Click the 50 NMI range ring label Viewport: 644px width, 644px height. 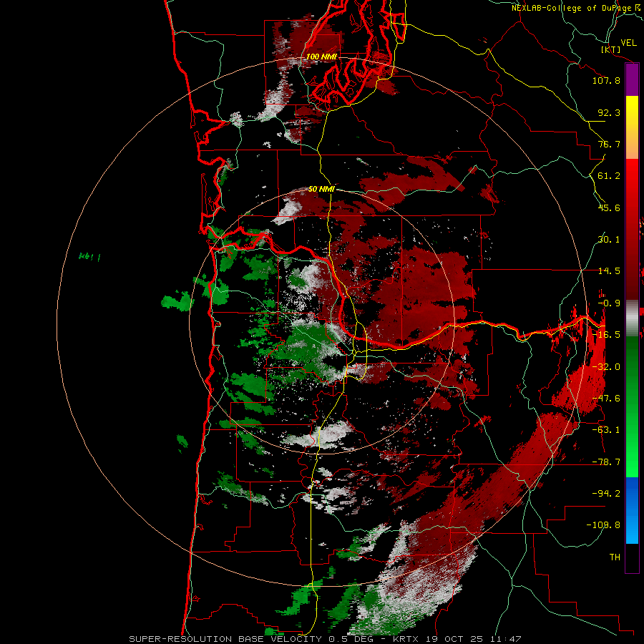coord(321,189)
